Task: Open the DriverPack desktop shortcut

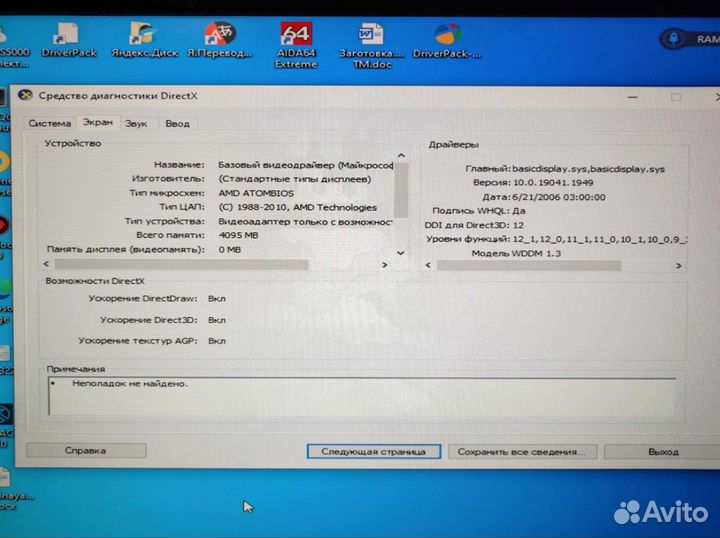Action: (x=69, y=40)
